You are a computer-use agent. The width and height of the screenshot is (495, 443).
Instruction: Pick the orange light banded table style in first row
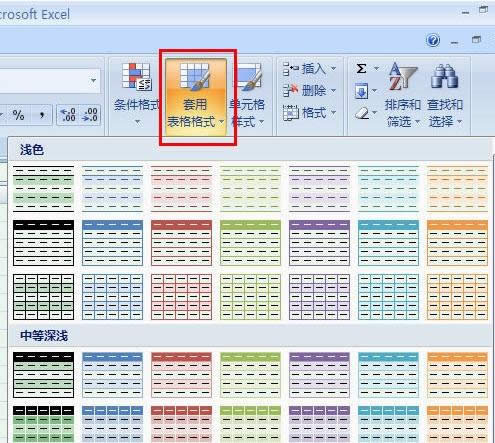(x=457, y=189)
